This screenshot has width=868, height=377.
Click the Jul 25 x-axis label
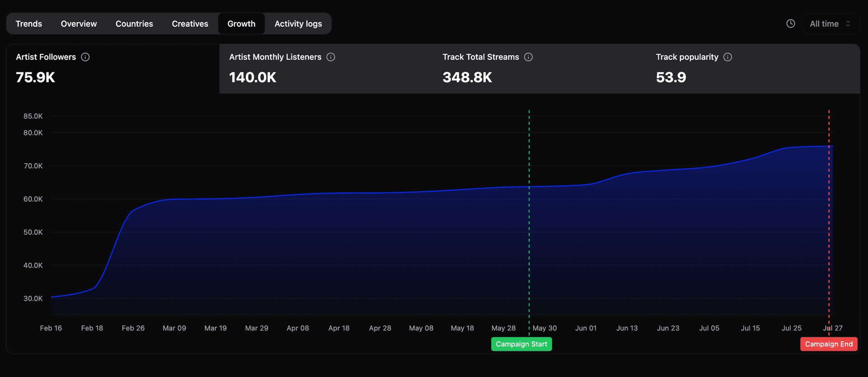click(791, 328)
